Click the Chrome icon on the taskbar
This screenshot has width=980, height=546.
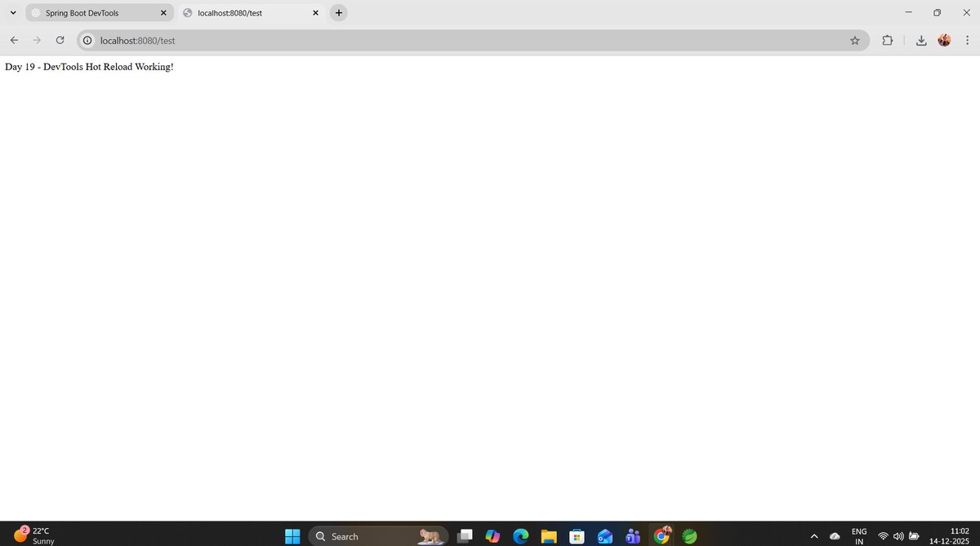661,535
